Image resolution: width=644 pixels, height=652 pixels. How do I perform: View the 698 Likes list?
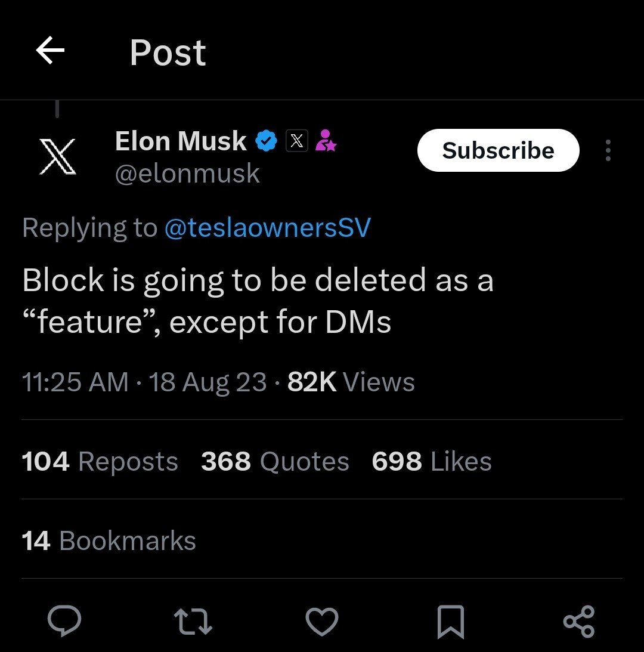point(432,462)
